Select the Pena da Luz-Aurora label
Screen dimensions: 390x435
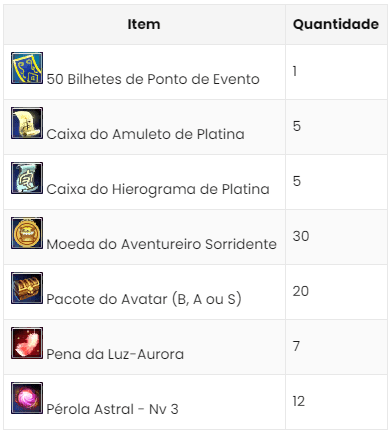tap(115, 354)
